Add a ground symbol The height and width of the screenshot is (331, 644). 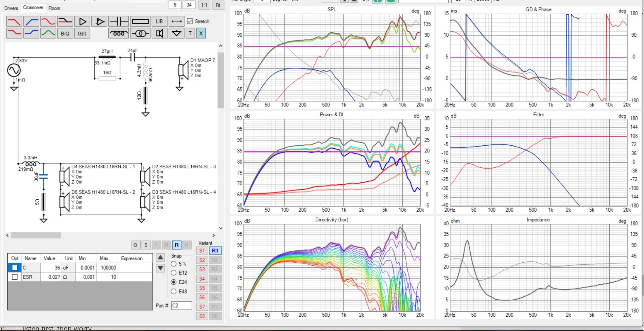click(x=176, y=33)
